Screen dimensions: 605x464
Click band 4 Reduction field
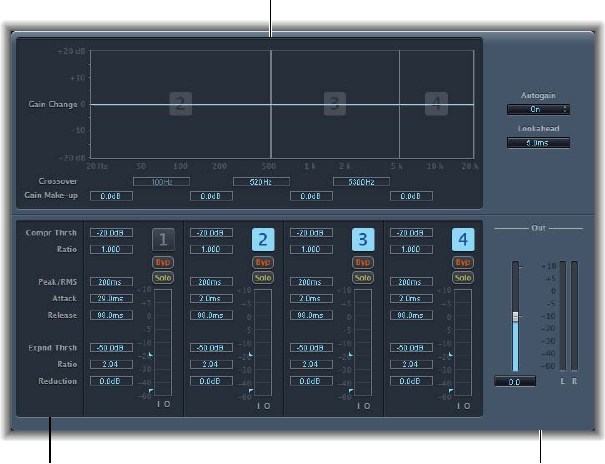point(411,381)
